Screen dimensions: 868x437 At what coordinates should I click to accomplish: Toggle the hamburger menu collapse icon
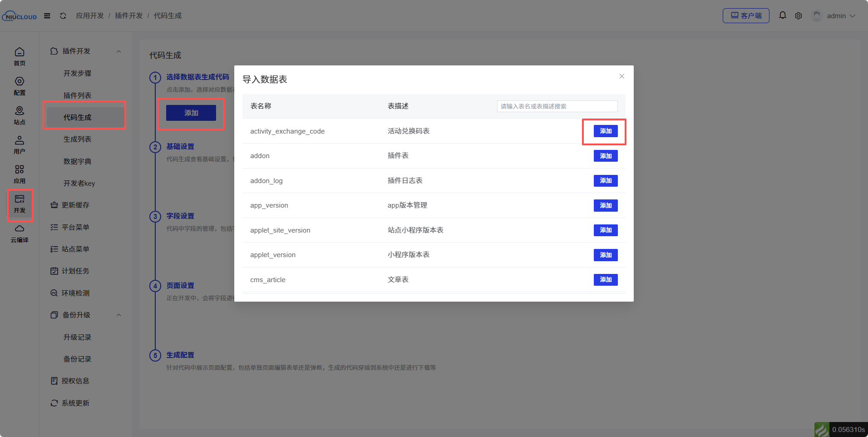click(47, 16)
